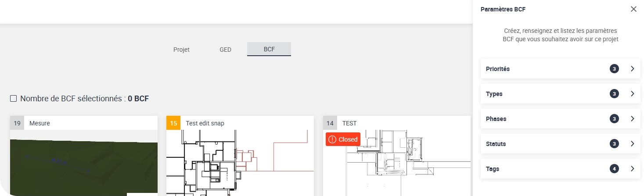Click the Tags count badge showing 4

click(x=614, y=169)
